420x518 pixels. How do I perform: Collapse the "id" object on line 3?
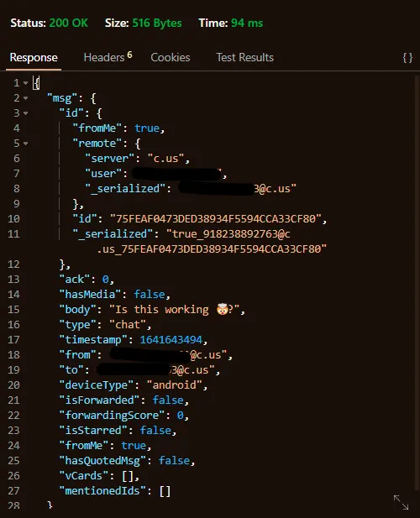point(25,113)
